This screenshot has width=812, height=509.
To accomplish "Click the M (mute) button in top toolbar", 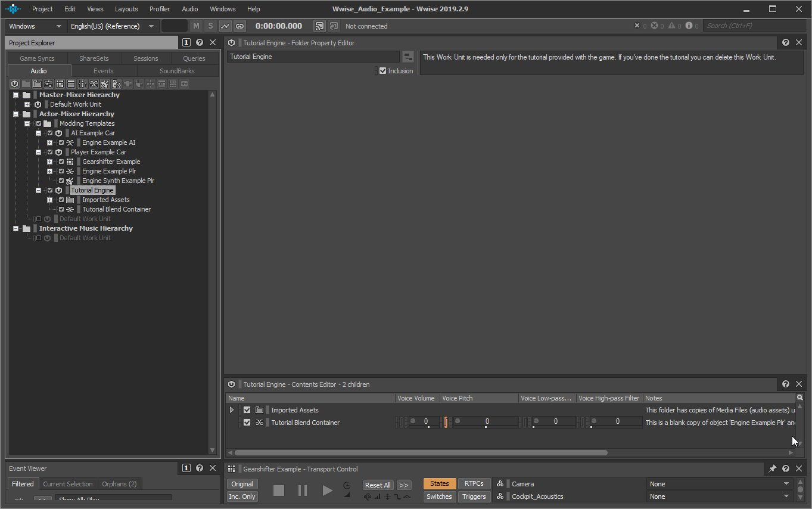I will pyautogui.click(x=196, y=26).
